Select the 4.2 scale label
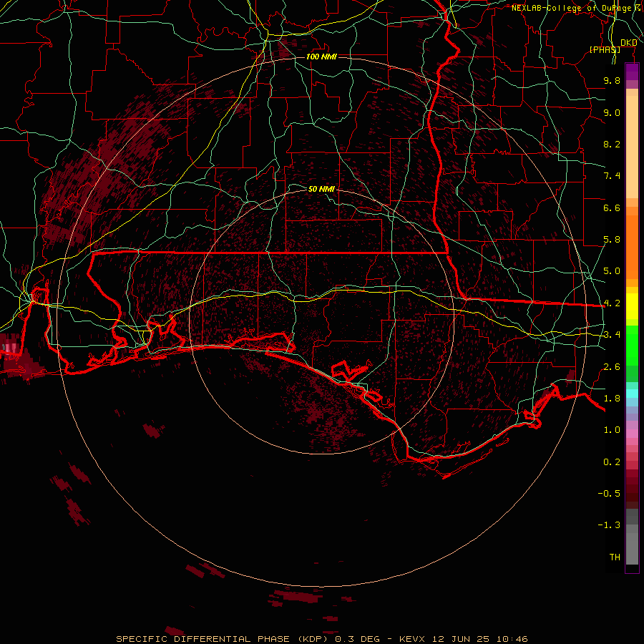The image size is (644, 644). [612, 303]
